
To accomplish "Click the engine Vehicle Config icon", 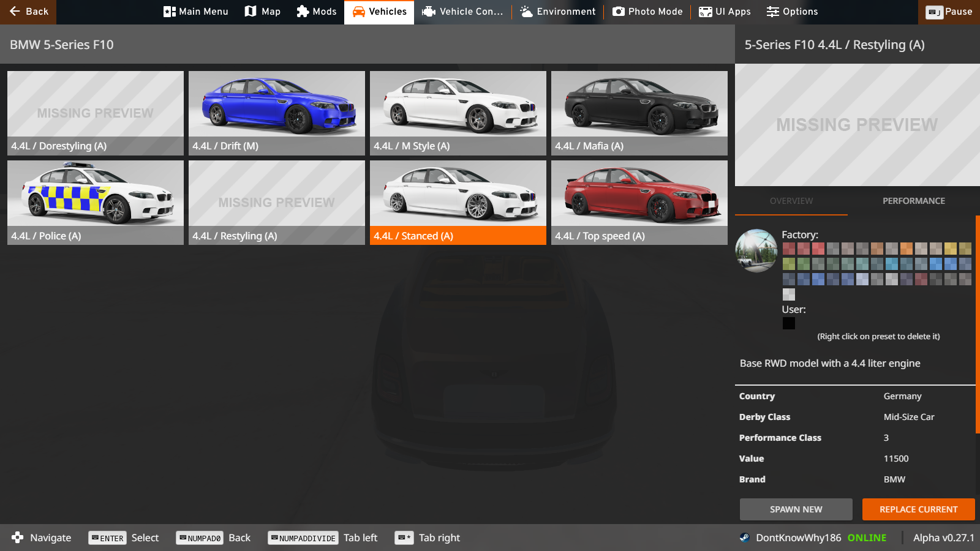I will (x=429, y=12).
